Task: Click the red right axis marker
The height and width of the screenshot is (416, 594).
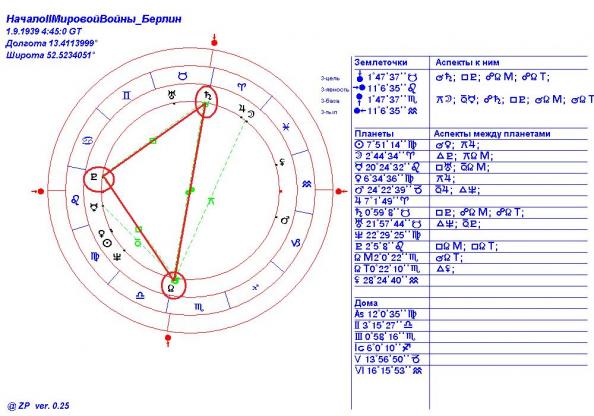Action: (x=341, y=191)
